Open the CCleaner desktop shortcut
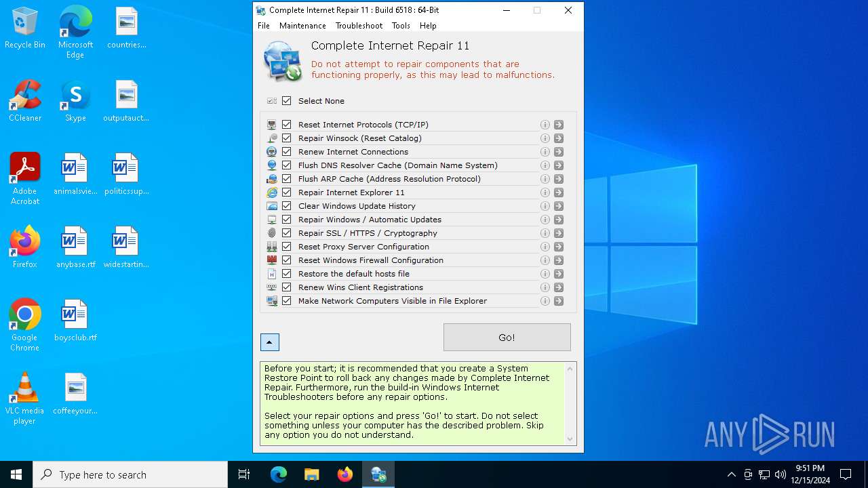Viewport: 868px width, 488px height. (x=25, y=102)
